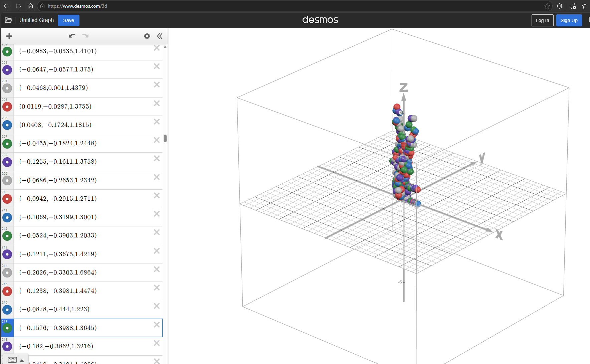Screen dimensions: 590x364
Task: Click the expression list scrollbar thumb
Action: [165, 138]
